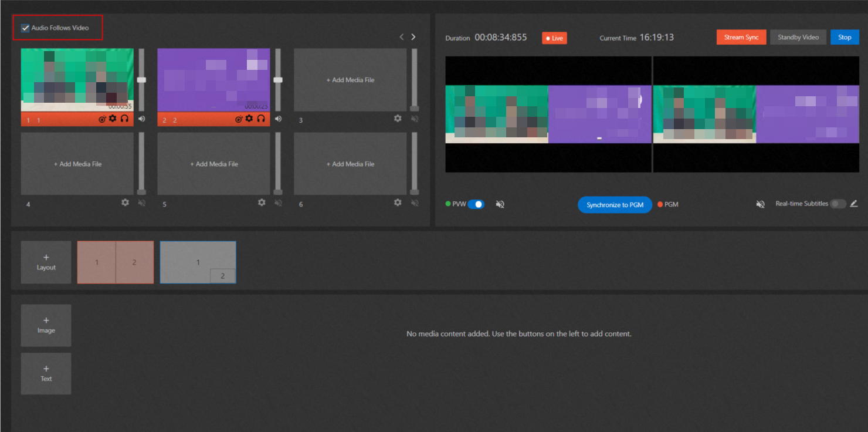This screenshot has width=868, height=432.
Task: Click the volume slider handle for slot 4
Action: pos(141,192)
